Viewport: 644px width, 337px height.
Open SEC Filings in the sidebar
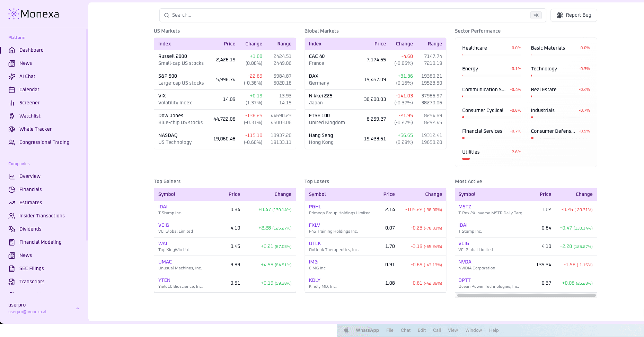click(32, 268)
